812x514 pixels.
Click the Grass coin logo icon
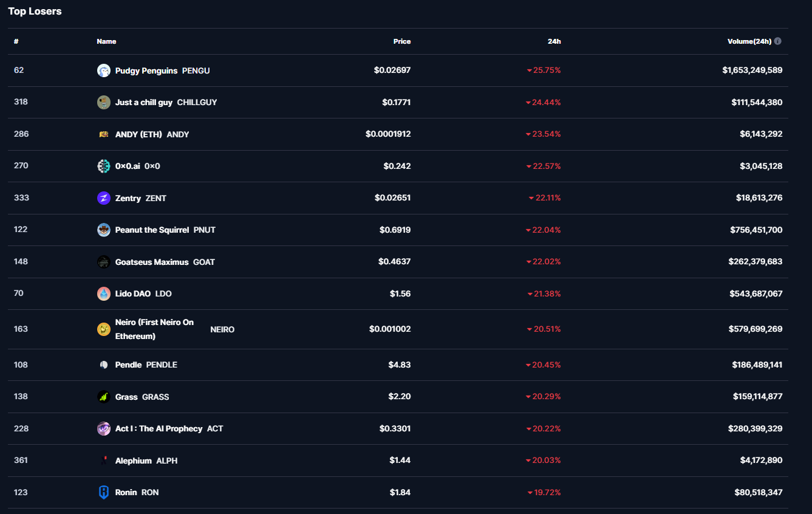click(x=104, y=397)
